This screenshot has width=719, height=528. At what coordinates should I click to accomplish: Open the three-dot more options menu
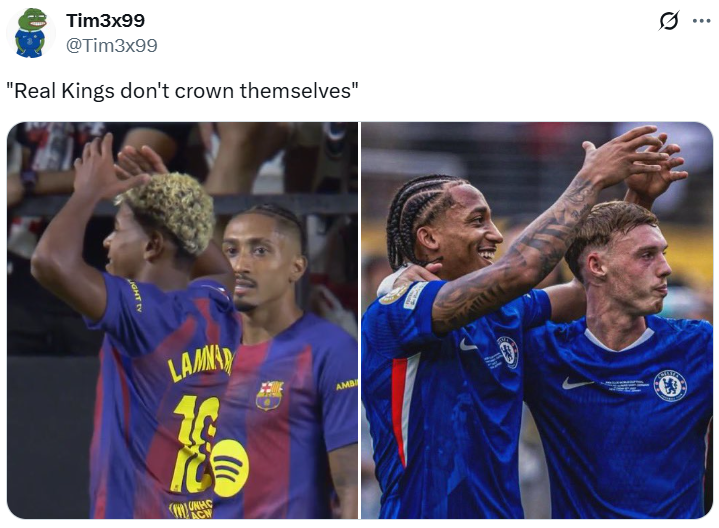[x=701, y=21]
